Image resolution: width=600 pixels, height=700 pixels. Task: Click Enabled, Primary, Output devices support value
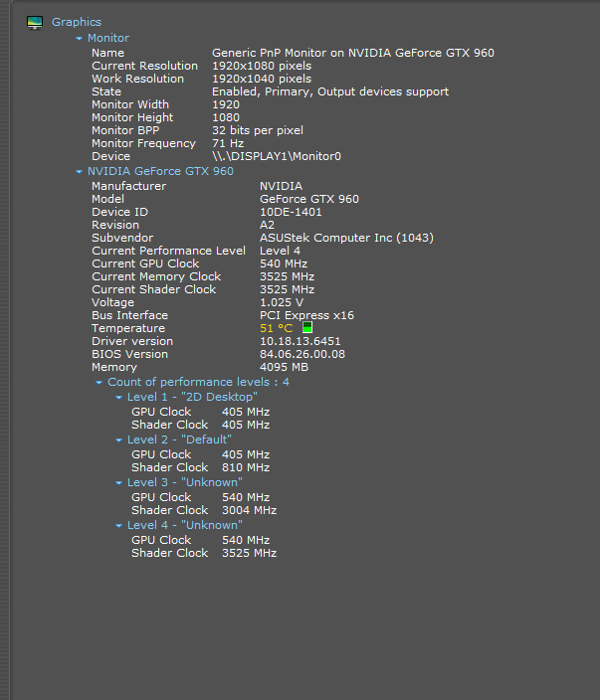point(330,91)
